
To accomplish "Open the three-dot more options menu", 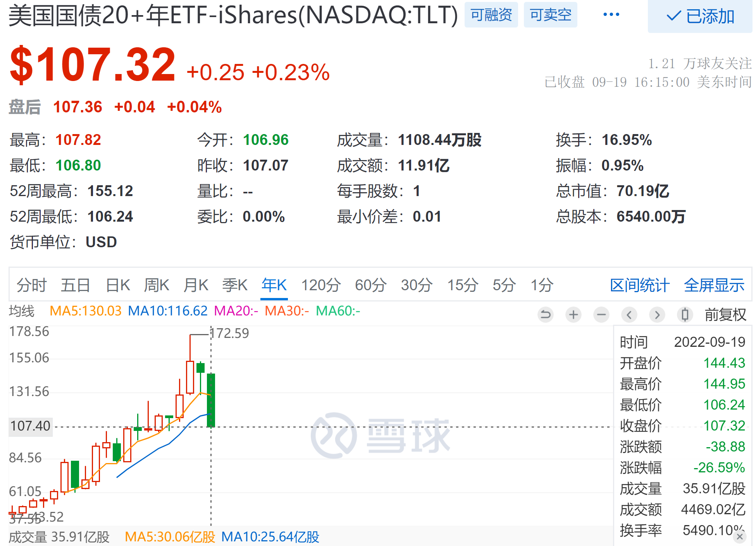I will tap(611, 15).
